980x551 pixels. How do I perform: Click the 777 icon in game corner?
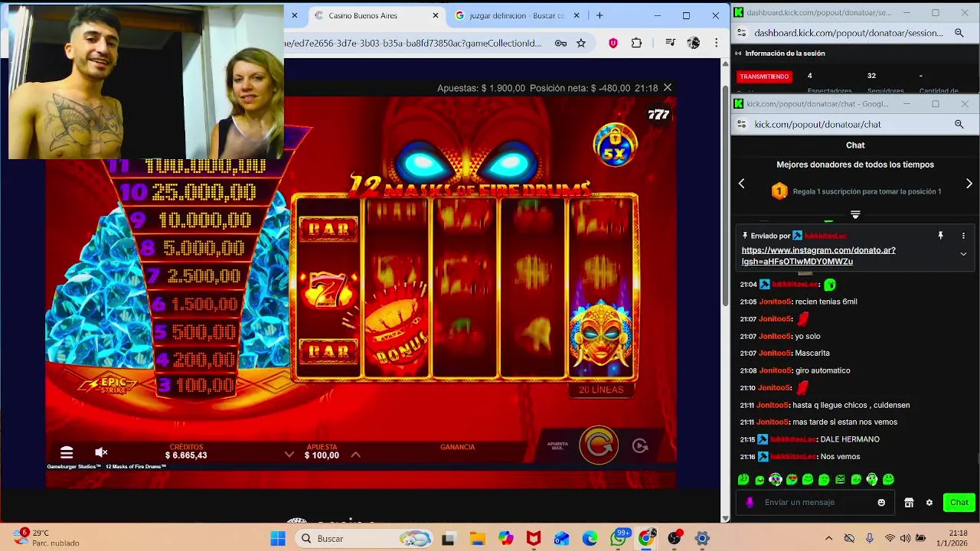pos(658,115)
